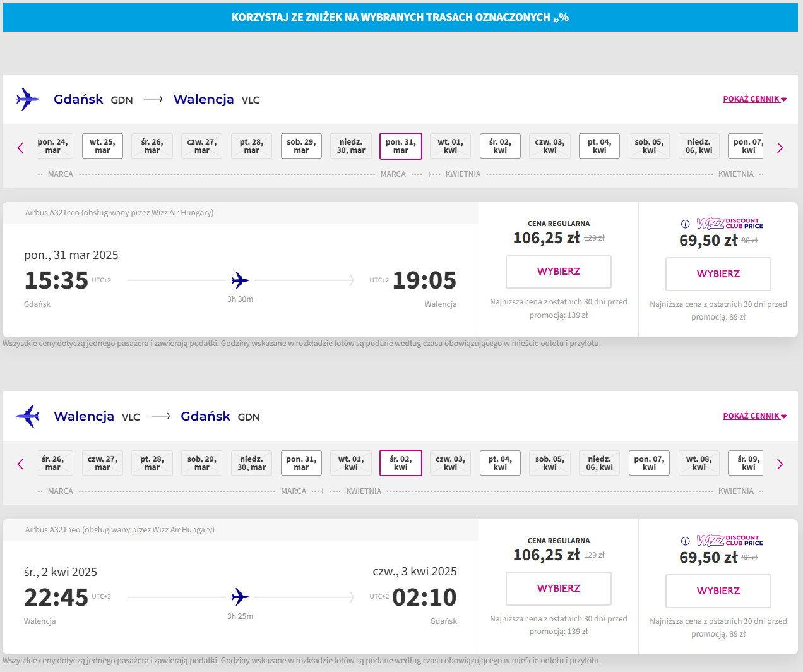
Task: Select outbound date wt. 01, kwi
Action: (450, 146)
